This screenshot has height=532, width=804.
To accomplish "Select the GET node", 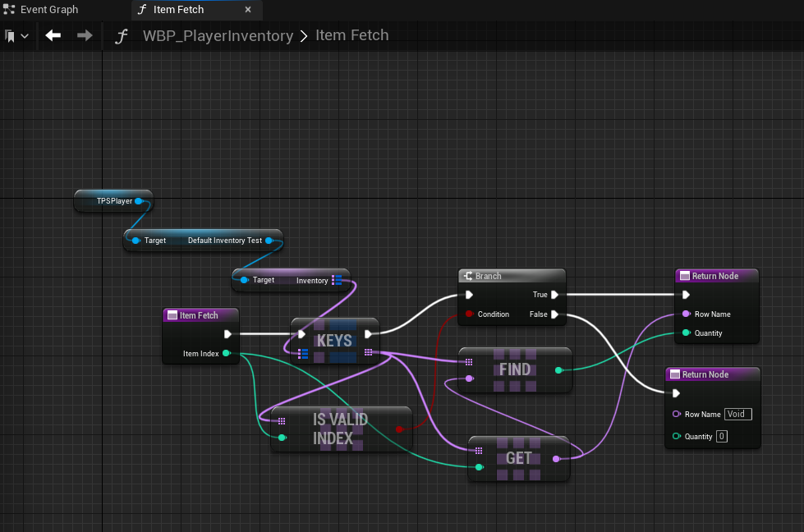I will (x=518, y=458).
